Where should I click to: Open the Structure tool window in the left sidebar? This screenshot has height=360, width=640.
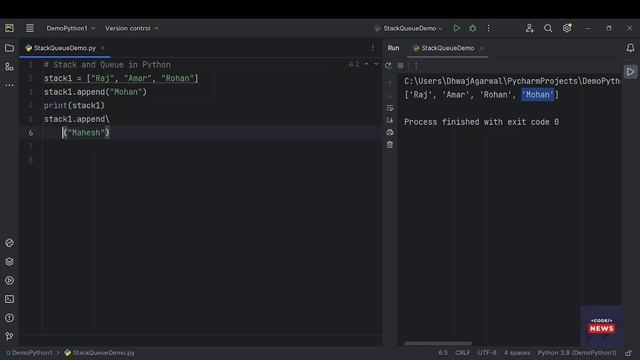point(9,67)
